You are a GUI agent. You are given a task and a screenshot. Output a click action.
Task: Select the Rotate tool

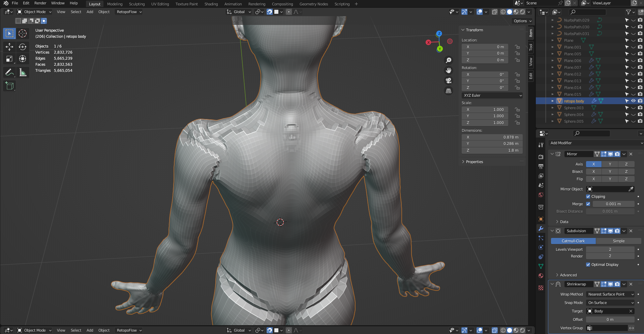pos(23,47)
